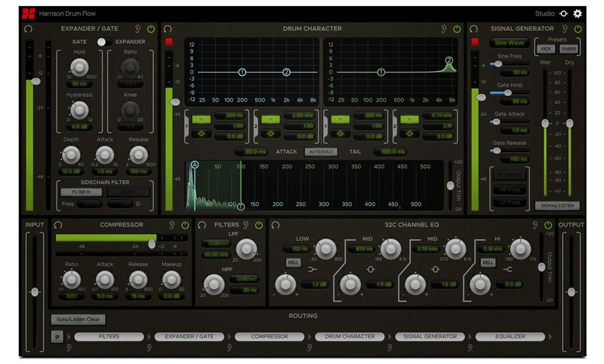Open the HPF 12dB/oct slope selector
604x364 pixels.
(246, 279)
